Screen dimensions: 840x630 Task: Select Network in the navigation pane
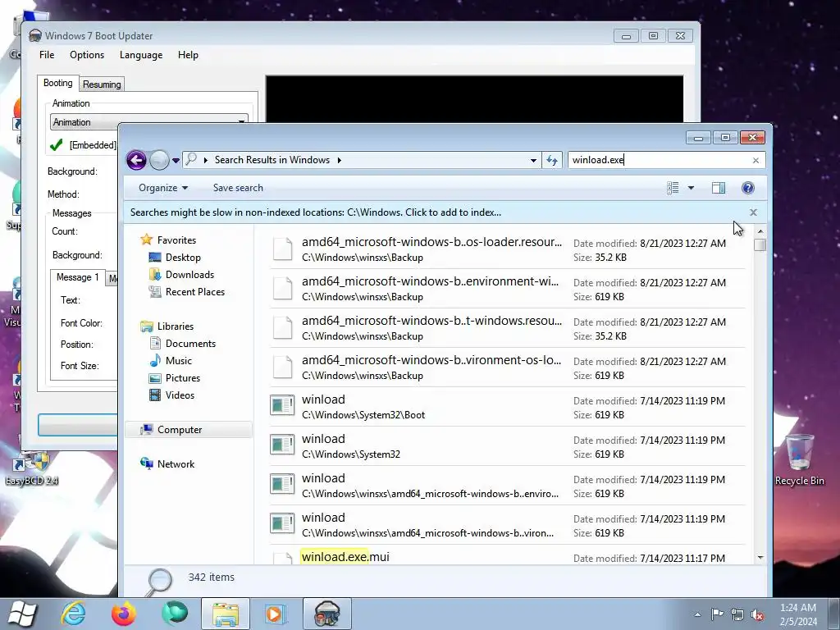(x=176, y=464)
